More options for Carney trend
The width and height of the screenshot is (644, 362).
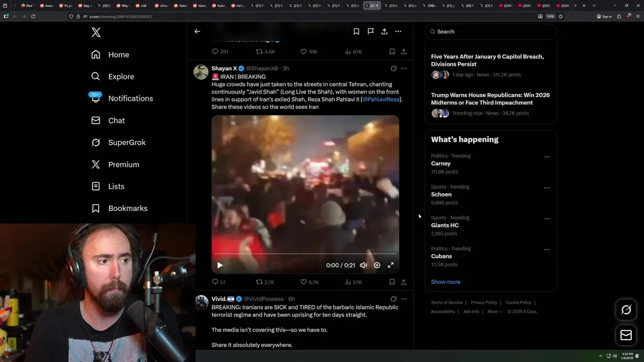click(547, 157)
